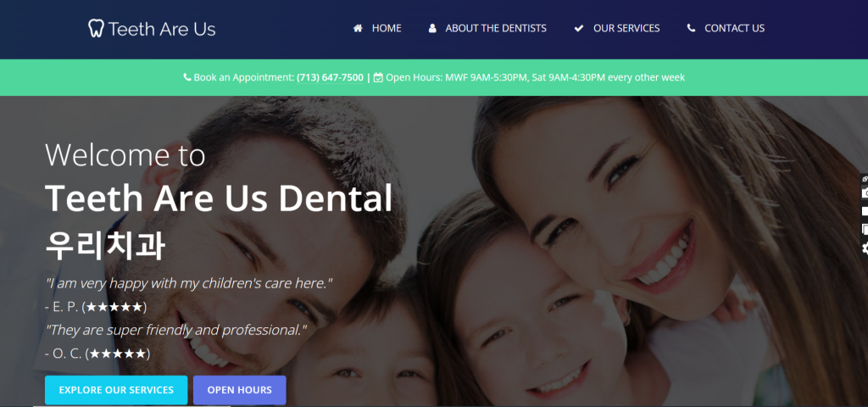Screen dimensions: 868x407
Task: Click the EXPLORE OUR SERVICES button
Action: (x=116, y=390)
